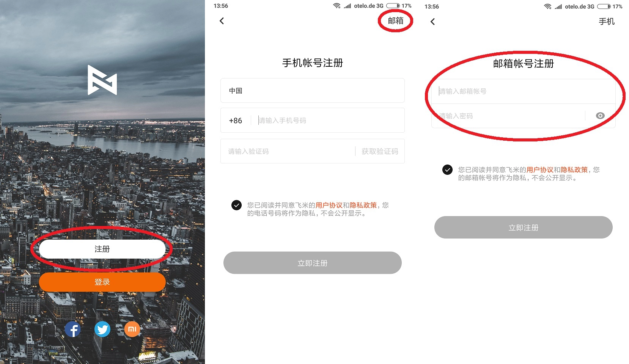Screen dimensions: 629x364
Task: Go back from email registration screen
Action: (x=433, y=22)
